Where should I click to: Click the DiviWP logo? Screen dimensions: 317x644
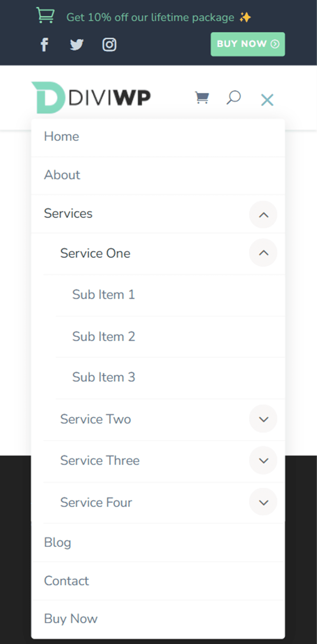91,97
